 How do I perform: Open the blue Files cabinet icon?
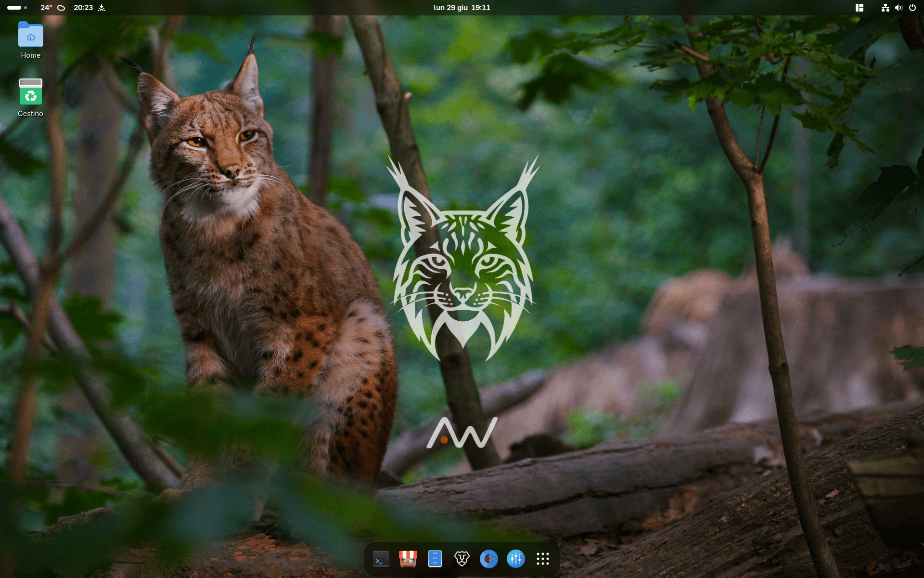435,559
